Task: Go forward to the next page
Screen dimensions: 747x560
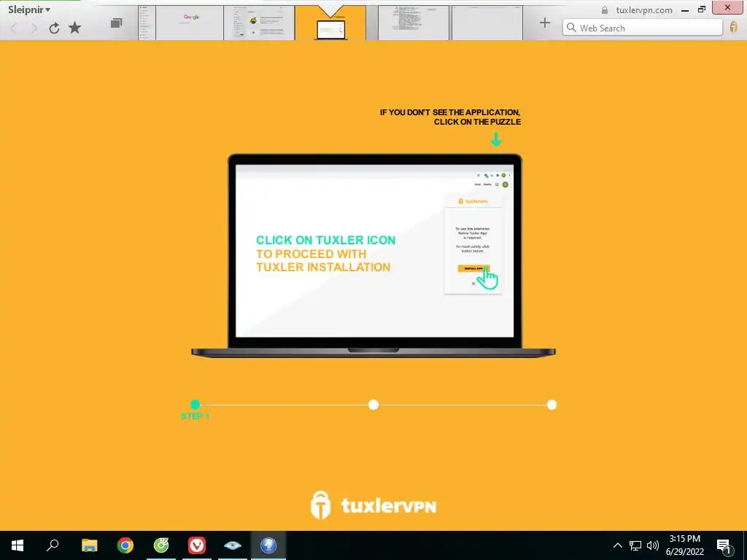Action: tap(34, 28)
